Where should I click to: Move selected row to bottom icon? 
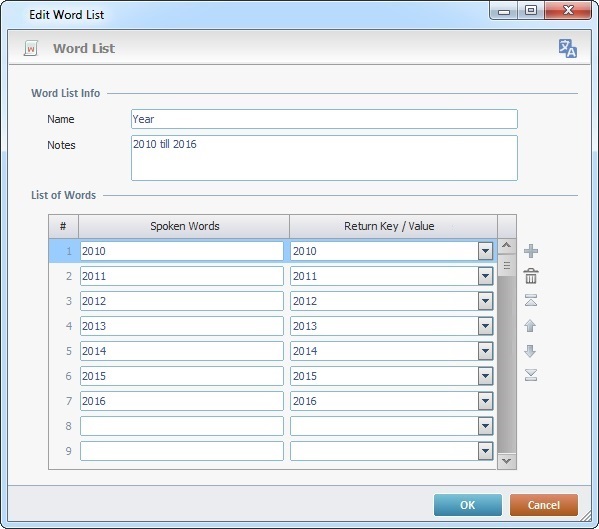click(x=531, y=375)
